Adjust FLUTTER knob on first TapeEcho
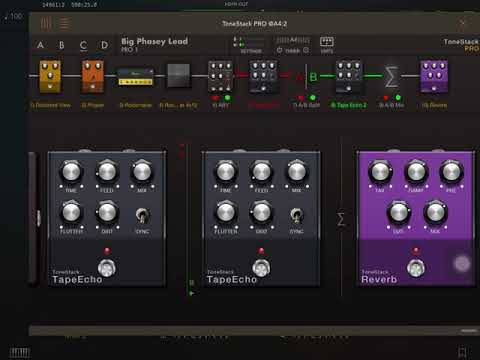480x360 pixels. click(71, 213)
